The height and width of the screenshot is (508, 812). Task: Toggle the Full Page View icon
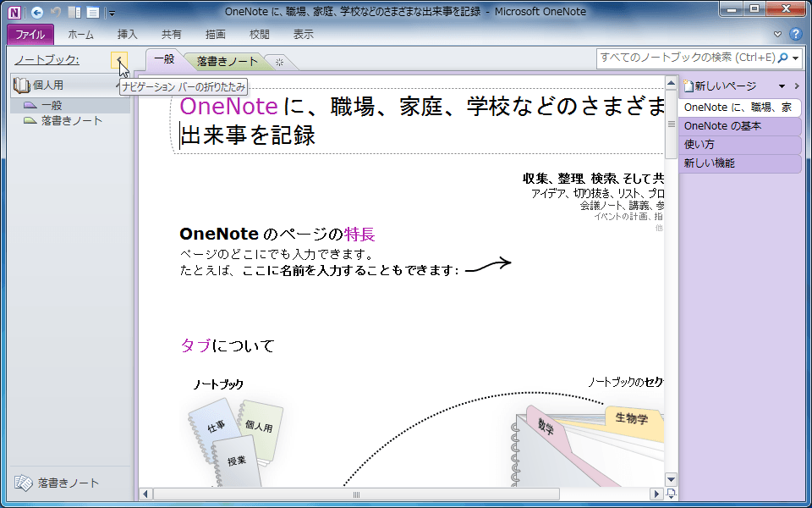pos(93,12)
